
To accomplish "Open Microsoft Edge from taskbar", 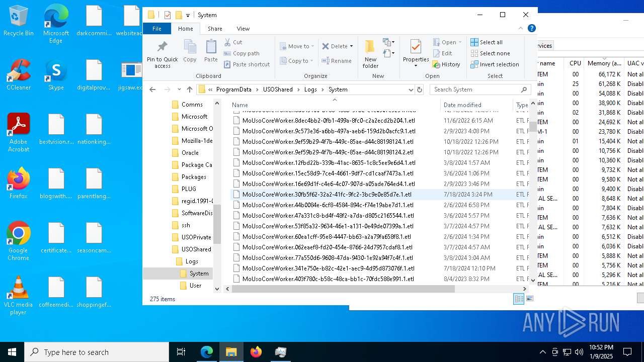I will coord(207,352).
